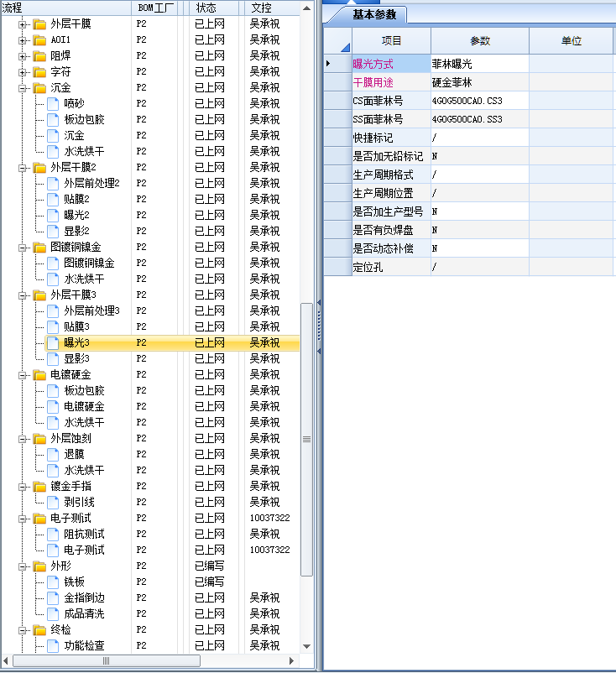Viewport: 616px width, 673px height.
Task: Click the document icon of 金指倒边
Action: 53,597
